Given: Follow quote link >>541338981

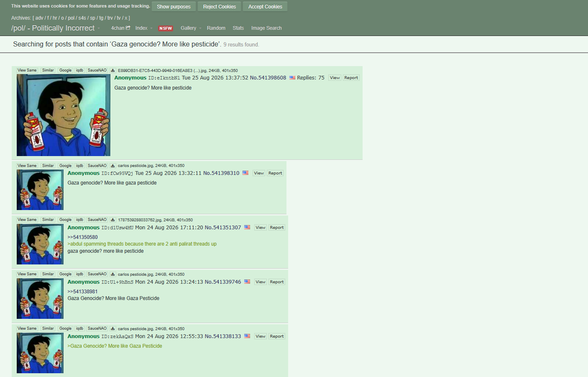Looking at the screenshot, I should pos(83,292).
